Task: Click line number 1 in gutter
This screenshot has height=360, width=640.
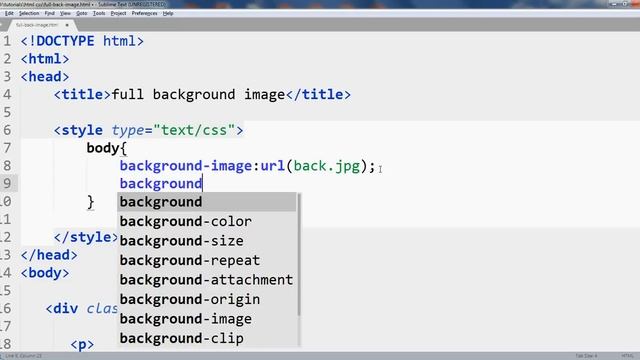Action: tap(7, 41)
